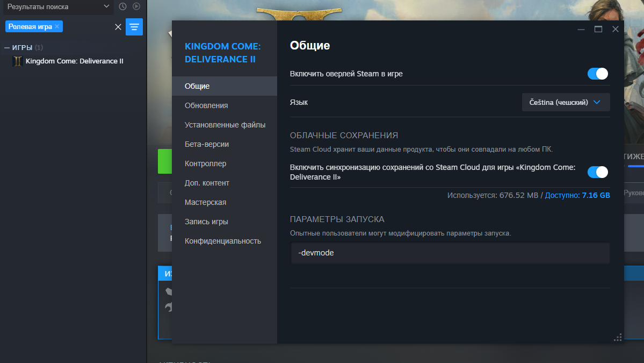Select Kingdom Come: Deliverance II in the library list
The height and width of the screenshot is (363, 644).
[74, 61]
